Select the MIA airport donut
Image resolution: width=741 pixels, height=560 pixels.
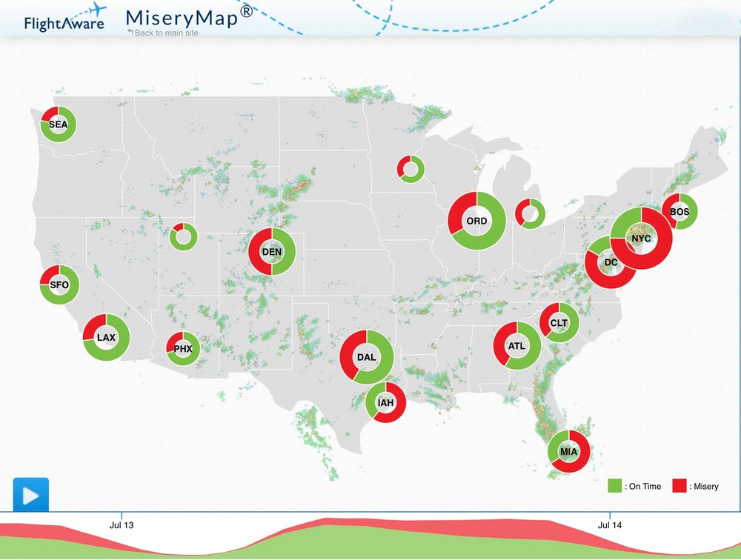coord(568,450)
